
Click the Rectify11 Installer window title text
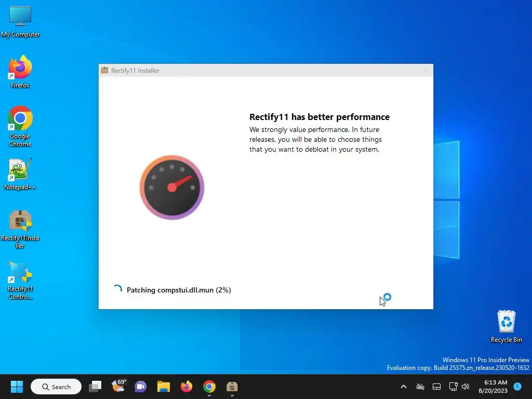point(135,71)
